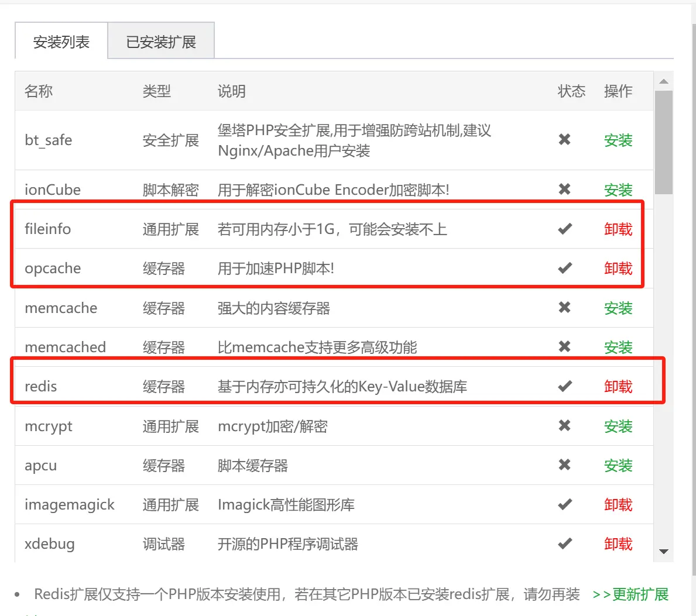Image resolution: width=696 pixels, height=616 pixels.
Task: Click the scrollbar down arrow
Action: (663, 552)
